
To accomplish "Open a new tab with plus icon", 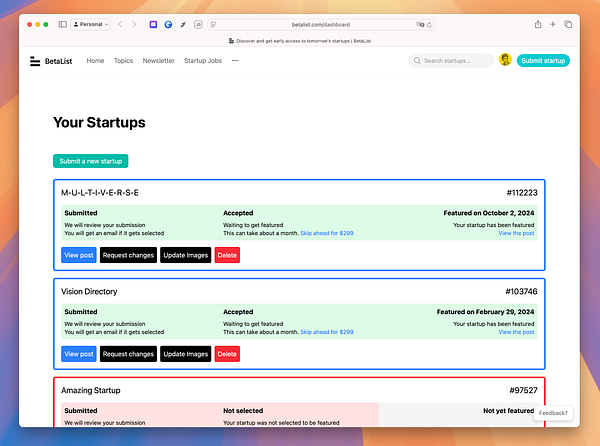I will (x=553, y=24).
